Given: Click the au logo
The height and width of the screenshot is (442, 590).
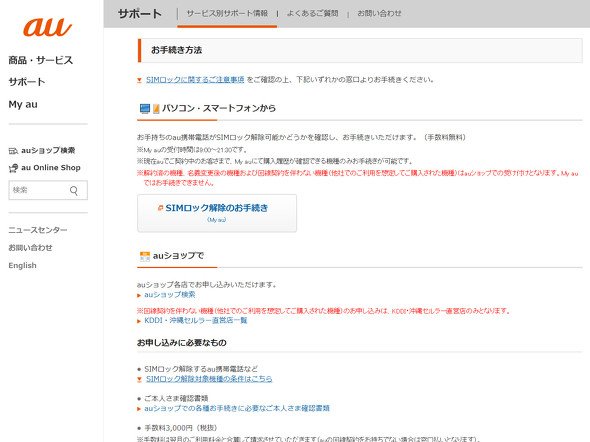Looking at the screenshot, I should 47,27.
